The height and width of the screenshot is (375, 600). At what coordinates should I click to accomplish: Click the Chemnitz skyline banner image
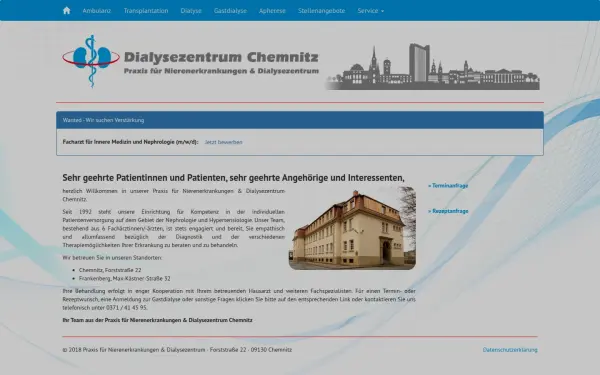(x=432, y=67)
